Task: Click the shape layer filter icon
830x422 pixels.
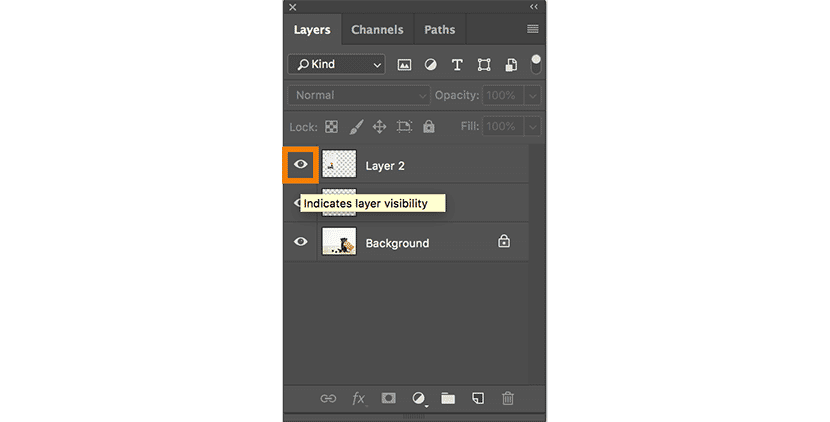Action: [484, 65]
